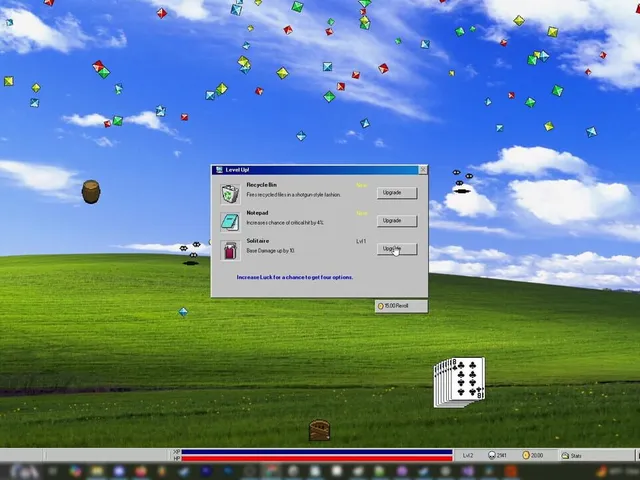Click the gold coin icon in status bar
Screen dimensions: 640x480
click(x=526, y=455)
